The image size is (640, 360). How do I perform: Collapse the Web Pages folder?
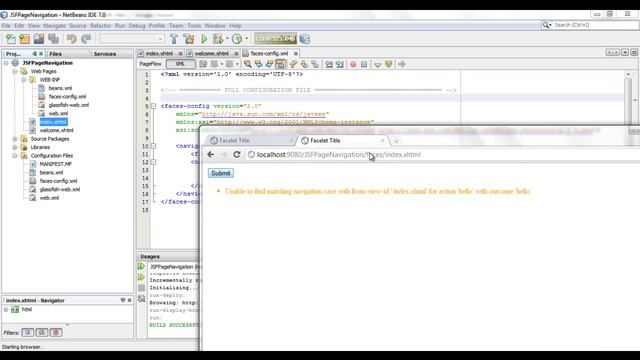click(x=15, y=71)
